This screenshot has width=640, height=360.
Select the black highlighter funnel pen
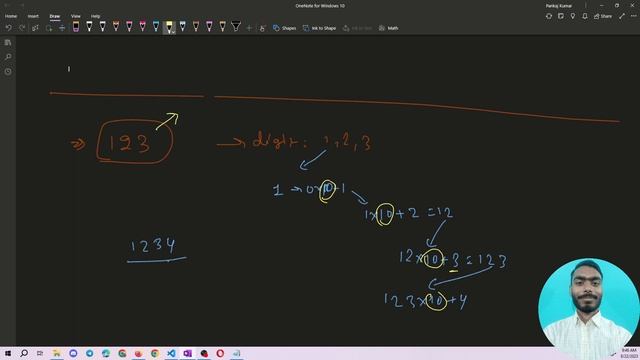(x=236, y=27)
